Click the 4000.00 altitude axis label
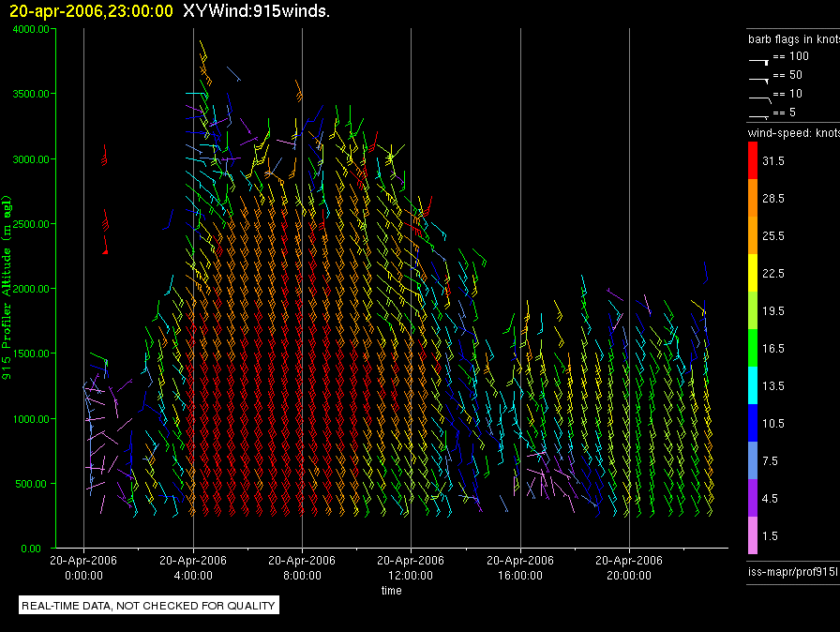 [x=30, y=29]
